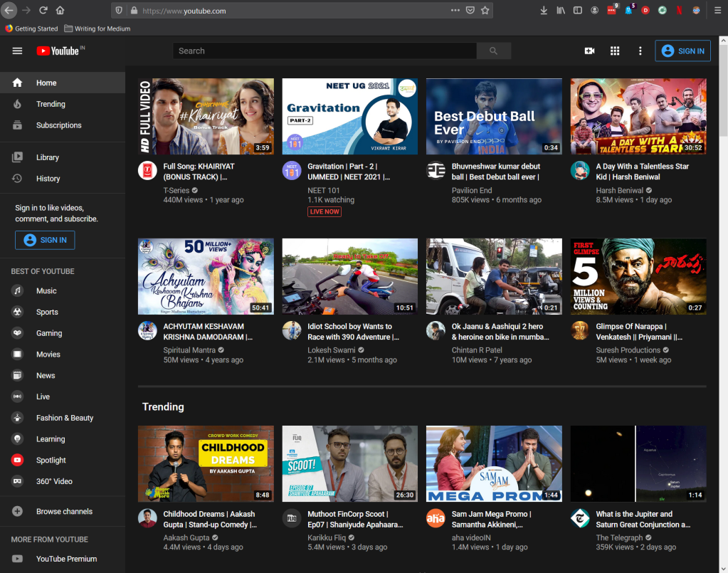Click the History clock icon
Screen dimensions: 728x573
(x=18, y=179)
